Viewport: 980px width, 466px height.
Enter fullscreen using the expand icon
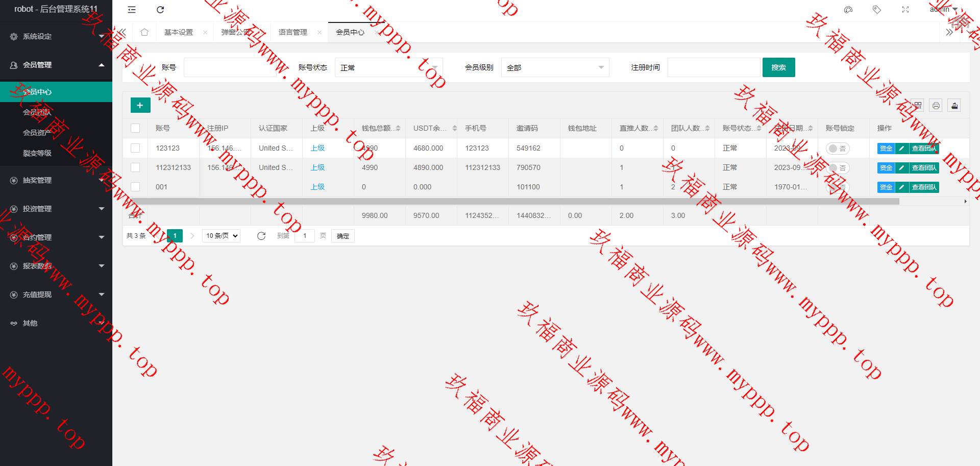click(905, 10)
